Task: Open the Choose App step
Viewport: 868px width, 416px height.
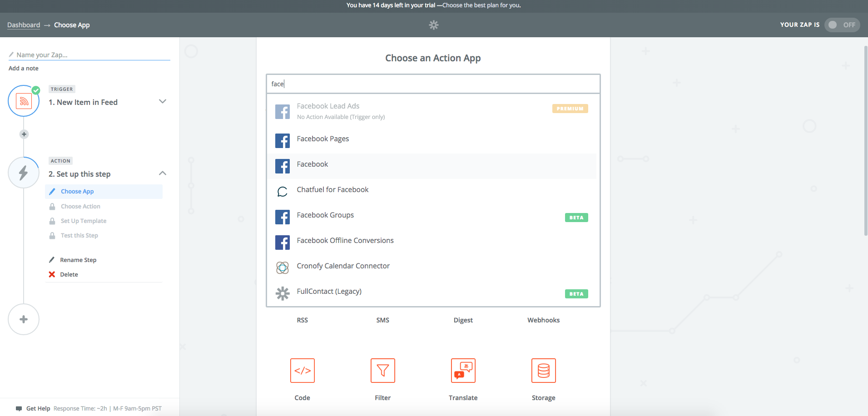Action: 104,192
